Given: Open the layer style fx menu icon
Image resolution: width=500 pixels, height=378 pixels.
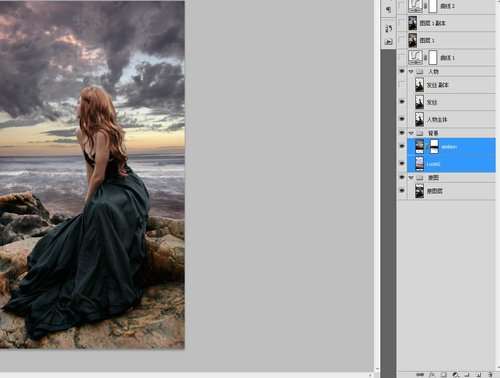Looking at the screenshot, I should click(432, 375).
